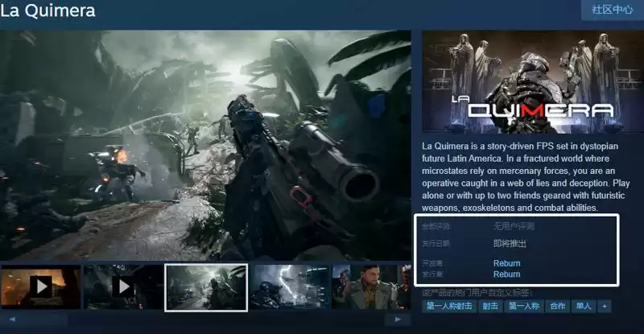Open the 社区中心 community hub button

(613, 10)
